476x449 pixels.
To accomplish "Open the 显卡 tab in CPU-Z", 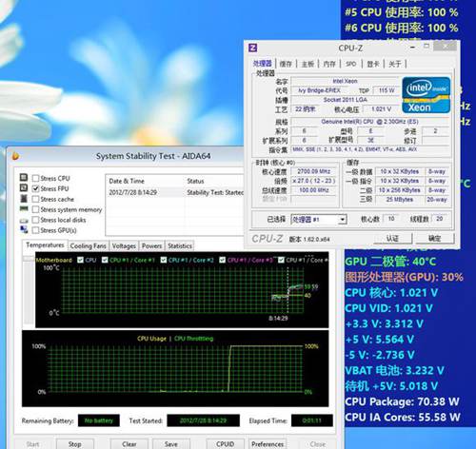I will (x=373, y=64).
